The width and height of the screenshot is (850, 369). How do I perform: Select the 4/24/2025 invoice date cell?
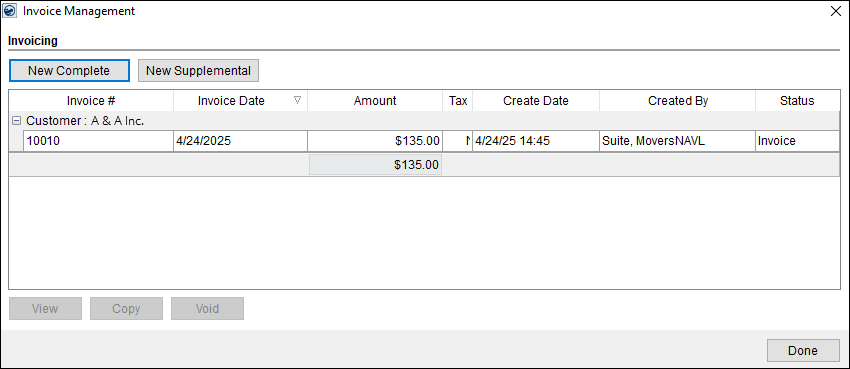tap(240, 141)
